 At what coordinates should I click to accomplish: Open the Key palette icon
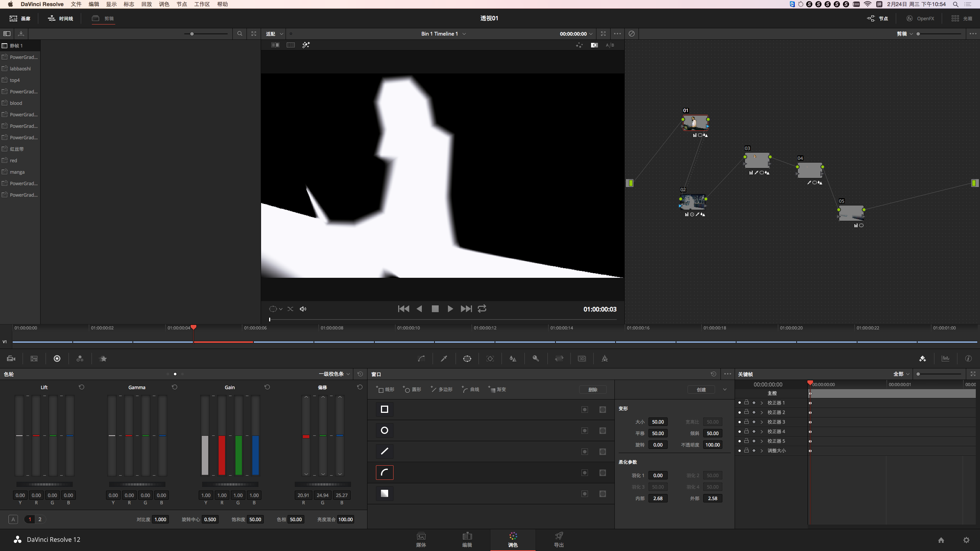[x=536, y=359]
